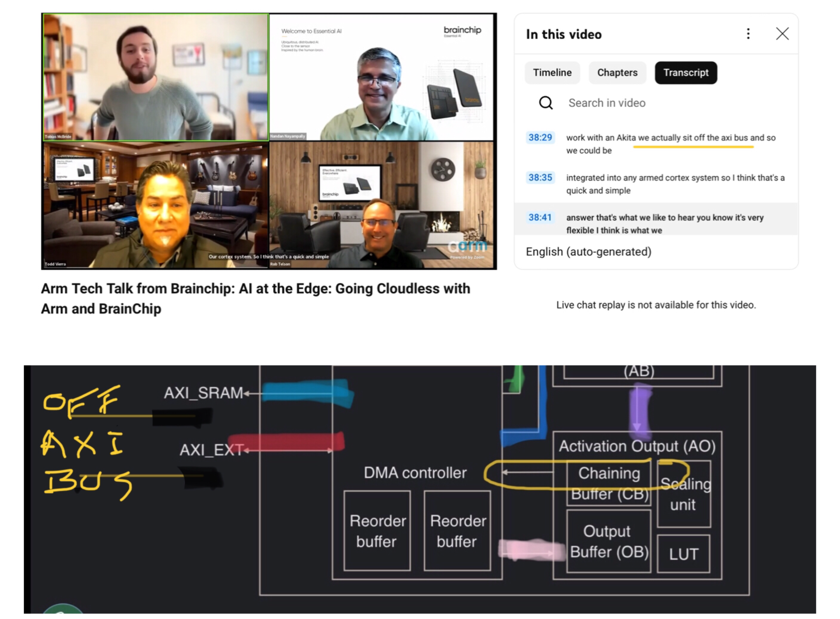Click the highlighted flexible transcript line
This screenshot has width=840, height=619.
pos(665,224)
